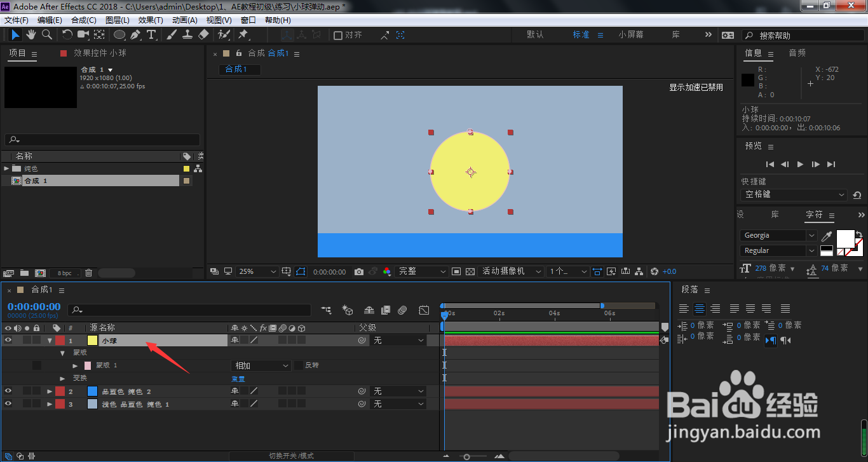868x462 pixels.
Task: Open the 合成(C) menu
Action: point(84,20)
